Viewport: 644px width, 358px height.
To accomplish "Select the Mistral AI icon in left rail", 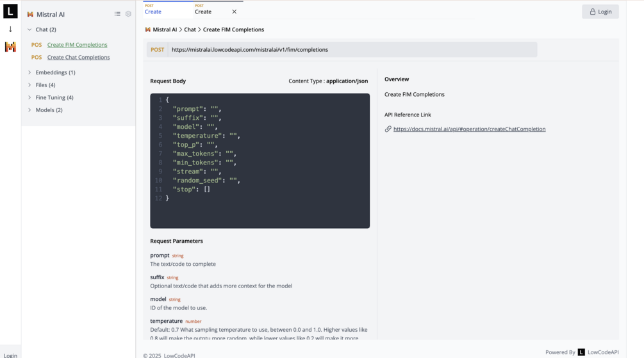I will 10,47.
